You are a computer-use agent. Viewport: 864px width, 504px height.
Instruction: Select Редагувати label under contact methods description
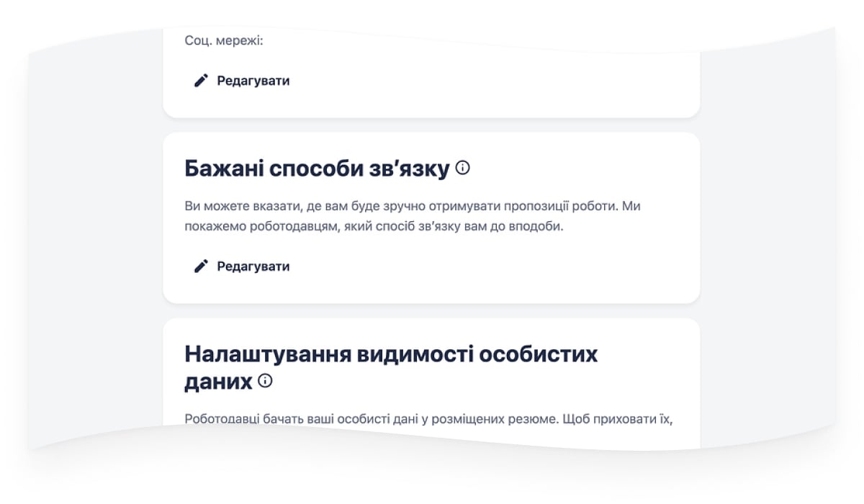[x=253, y=266]
